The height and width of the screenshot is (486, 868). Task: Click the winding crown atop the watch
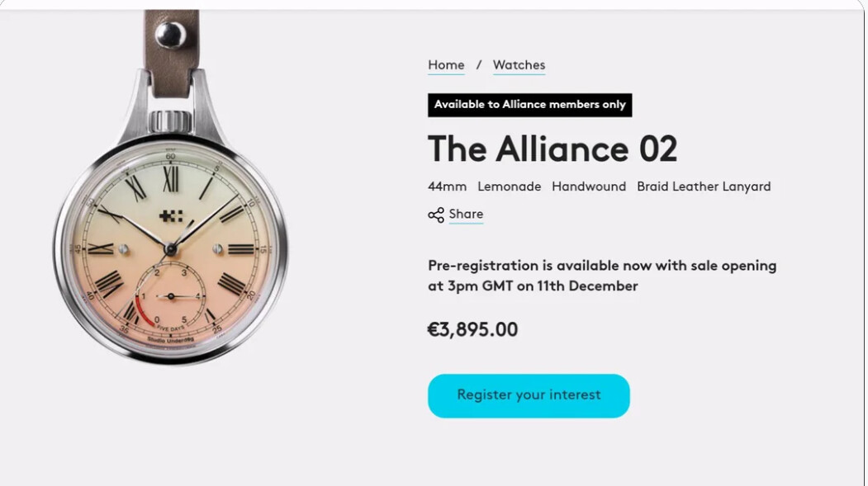coord(171,120)
